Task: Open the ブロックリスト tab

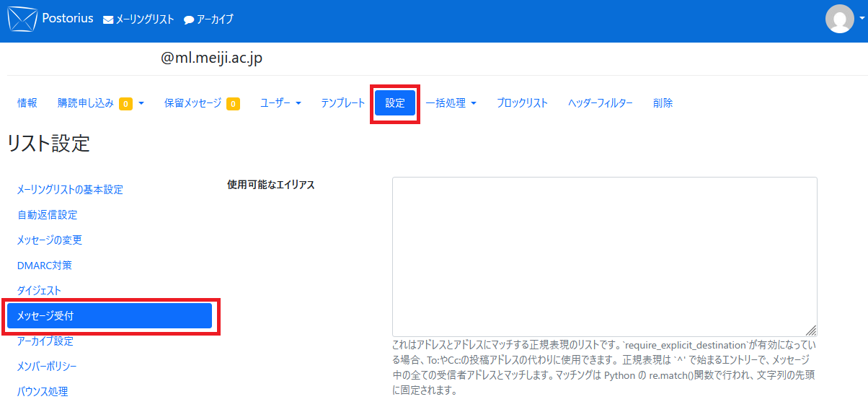Action: click(522, 103)
